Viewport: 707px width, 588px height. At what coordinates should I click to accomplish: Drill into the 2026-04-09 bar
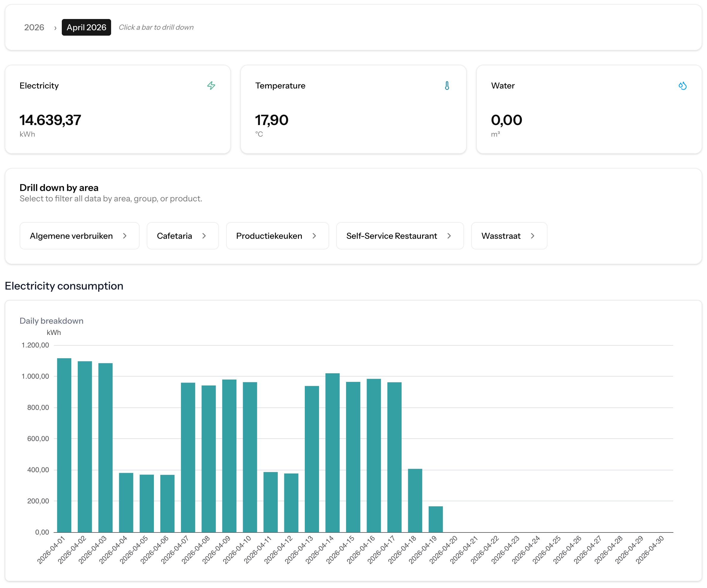[x=229, y=456]
